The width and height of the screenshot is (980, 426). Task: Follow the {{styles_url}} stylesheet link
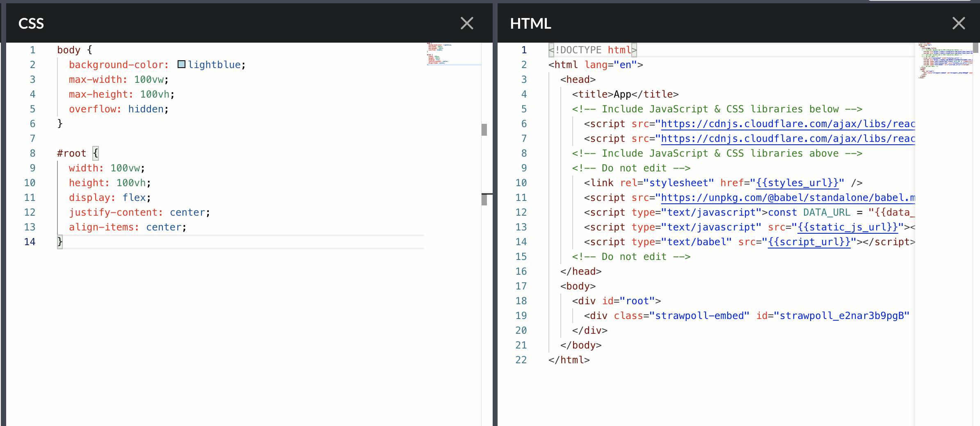click(797, 183)
